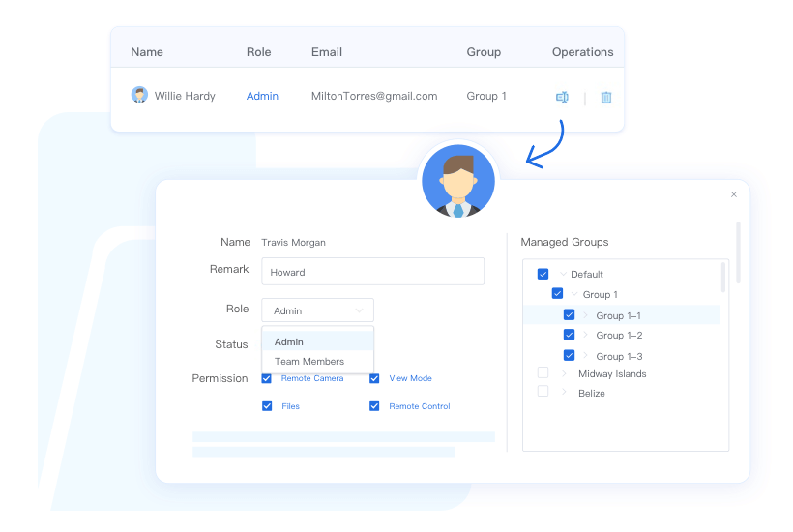The width and height of the screenshot is (793, 532).
Task: Click the Group 1 cell in table
Action: [x=486, y=96]
